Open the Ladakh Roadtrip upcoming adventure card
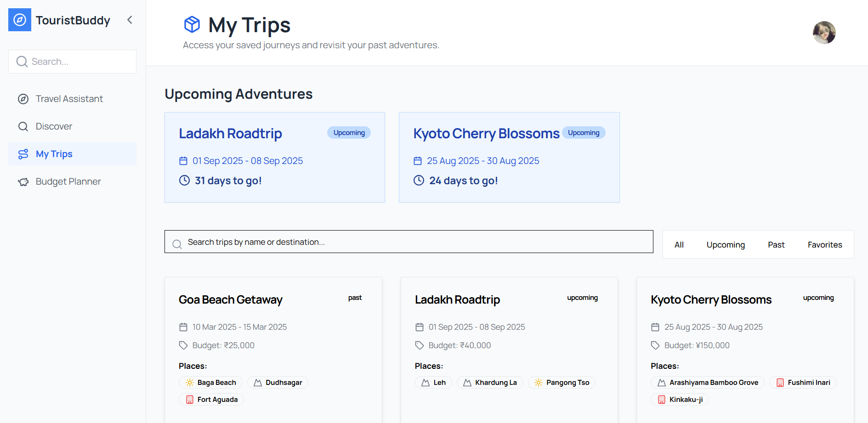The height and width of the screenshot is (423, 868). pos(274,157)
